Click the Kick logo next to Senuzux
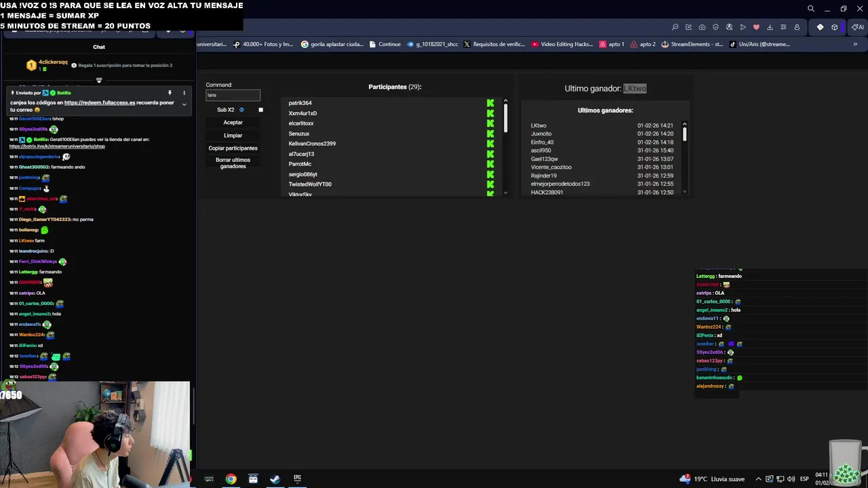Image resolution: width=868 pixels, height=488 pixels. point(490,134)
